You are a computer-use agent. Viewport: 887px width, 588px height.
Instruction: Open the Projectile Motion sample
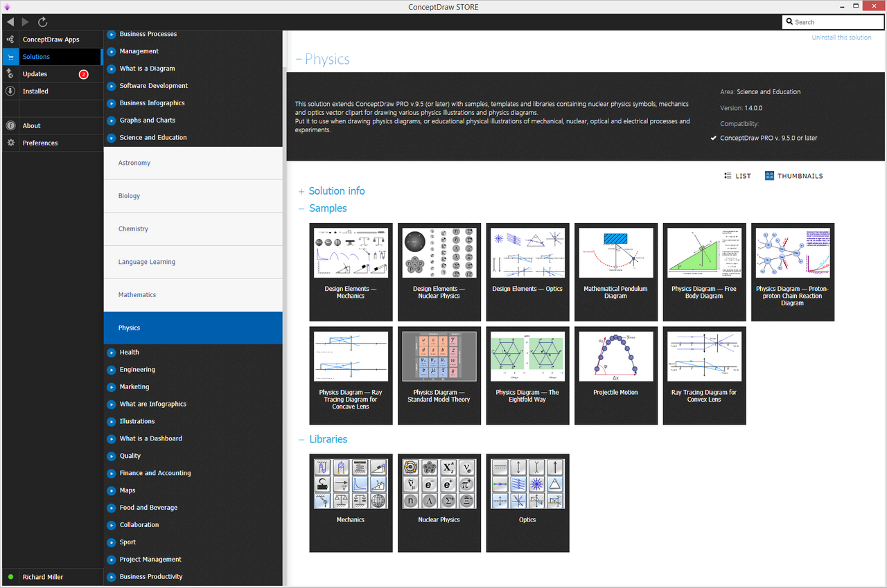pos(616,375)
